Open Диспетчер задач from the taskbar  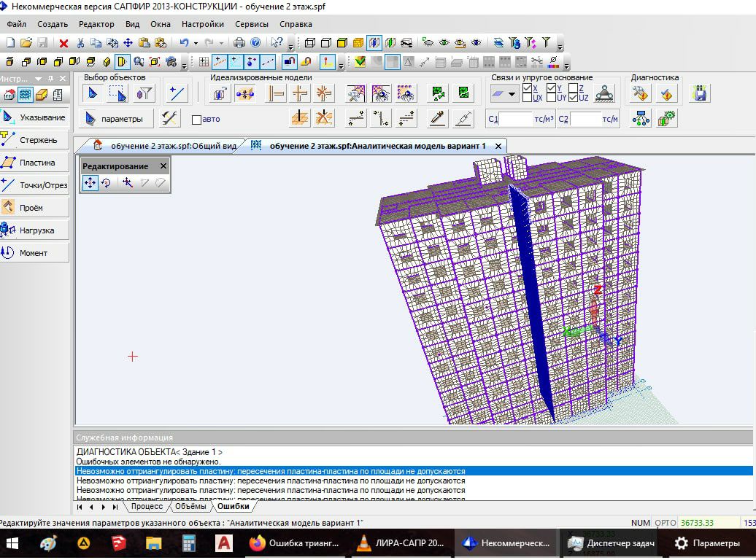(x=610, y=544)
